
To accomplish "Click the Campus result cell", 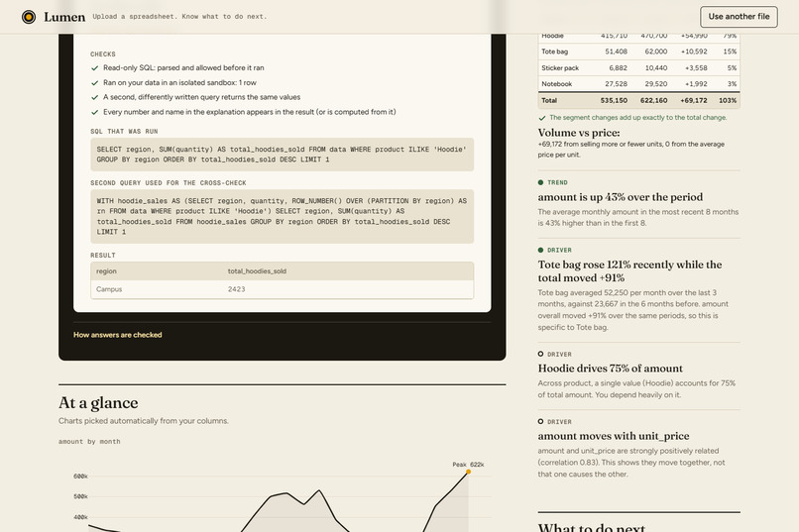I will coord(109,289).
